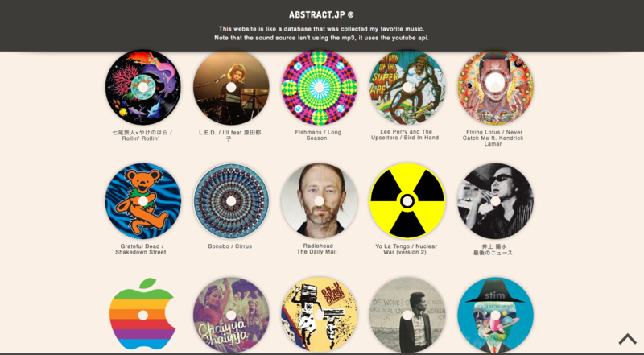Open the On-U Sound Crash disc
This screenshot has width=644, height=355.
pyautogui.click(x=319, y=315)
